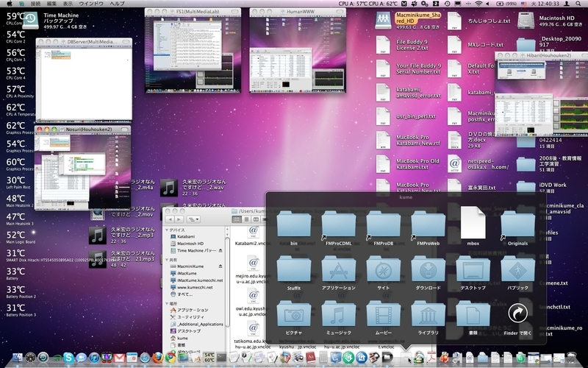The height and width of the screenshot is (368, 588).
Task: Open Google Chrome from the Dock
Action: [x=171, y=357]
